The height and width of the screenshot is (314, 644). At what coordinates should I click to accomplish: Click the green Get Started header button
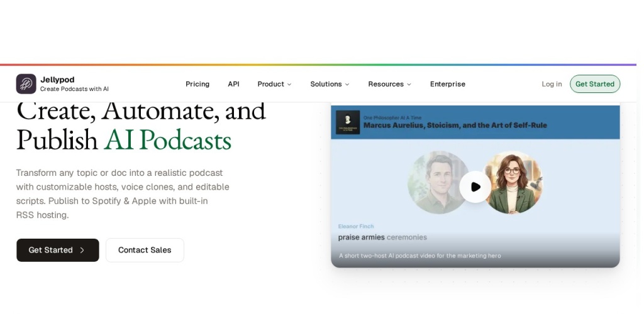point(595,84)
